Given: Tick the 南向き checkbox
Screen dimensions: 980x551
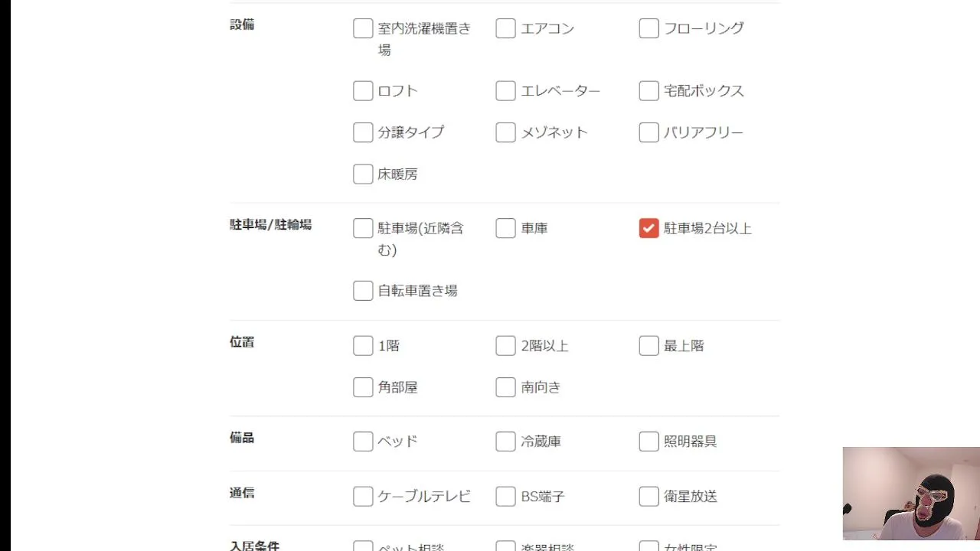Looking at the screenshot, I should pos(505,387).
